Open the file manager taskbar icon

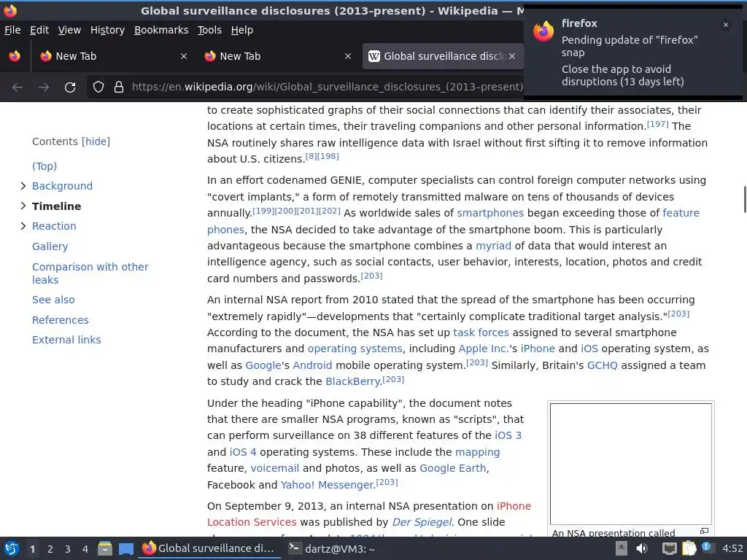coord(105,549)
